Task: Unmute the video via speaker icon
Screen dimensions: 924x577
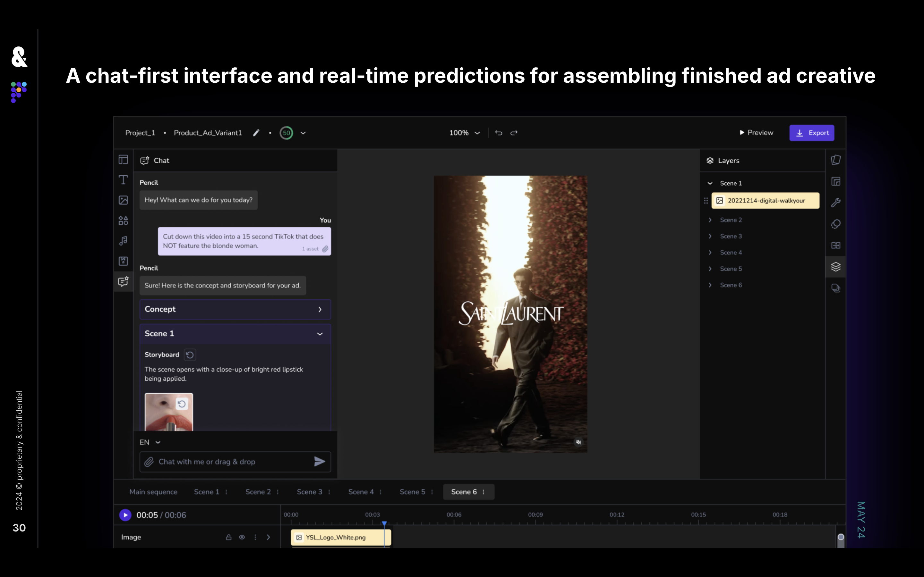Action: tap(578, 442)
